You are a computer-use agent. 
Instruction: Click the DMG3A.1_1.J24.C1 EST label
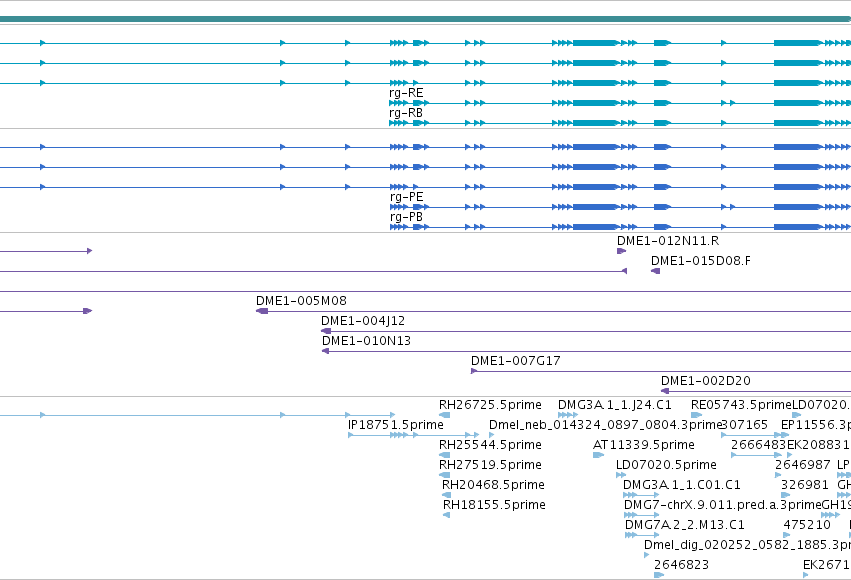(x=615, y=405)
